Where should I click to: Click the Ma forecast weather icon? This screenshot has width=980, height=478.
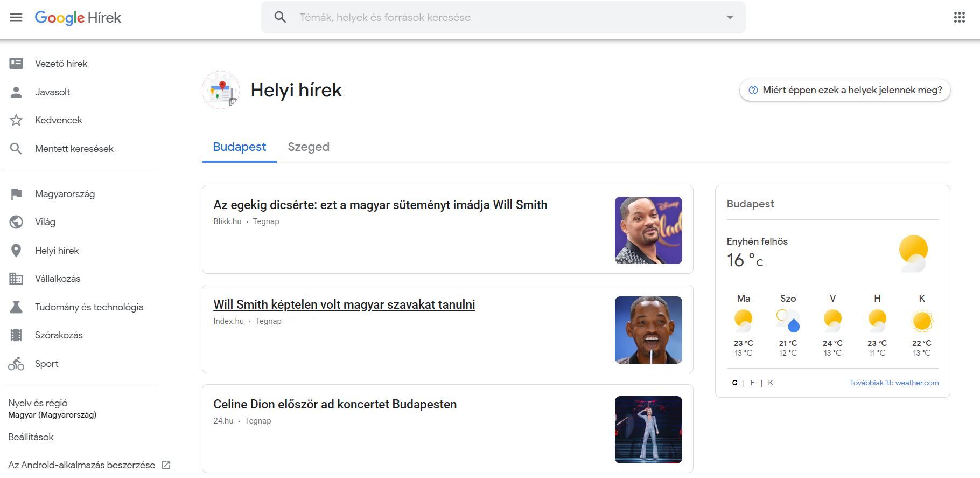pos(743,321)
